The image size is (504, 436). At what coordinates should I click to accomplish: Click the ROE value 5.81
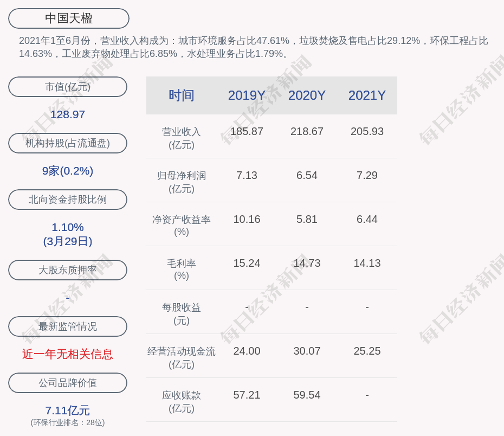pyautogui.click(x=307, y=219)
